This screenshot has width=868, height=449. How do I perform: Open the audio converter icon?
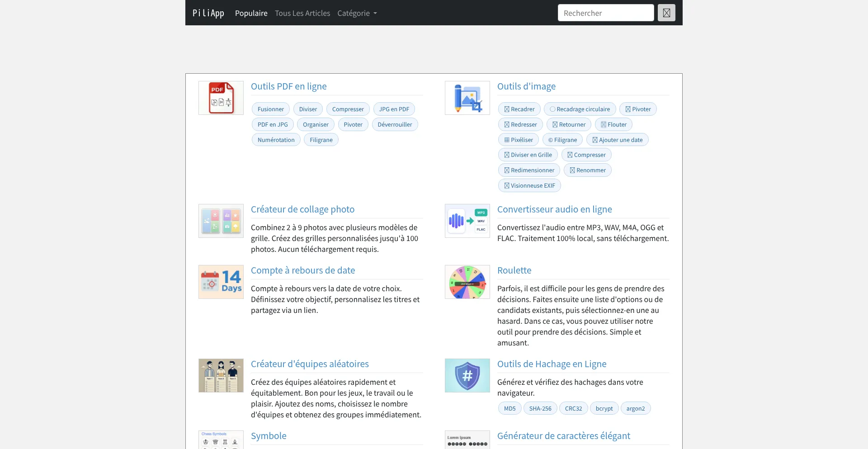pos(467,221)
